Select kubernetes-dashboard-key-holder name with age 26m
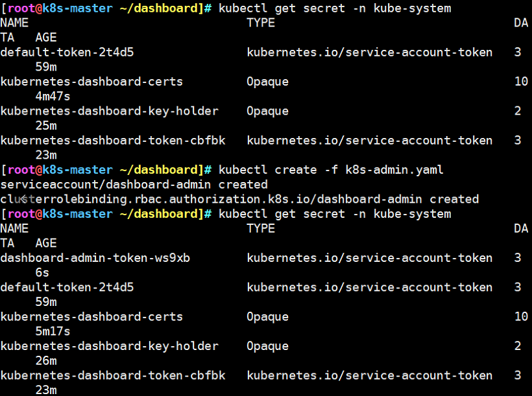 109,346
